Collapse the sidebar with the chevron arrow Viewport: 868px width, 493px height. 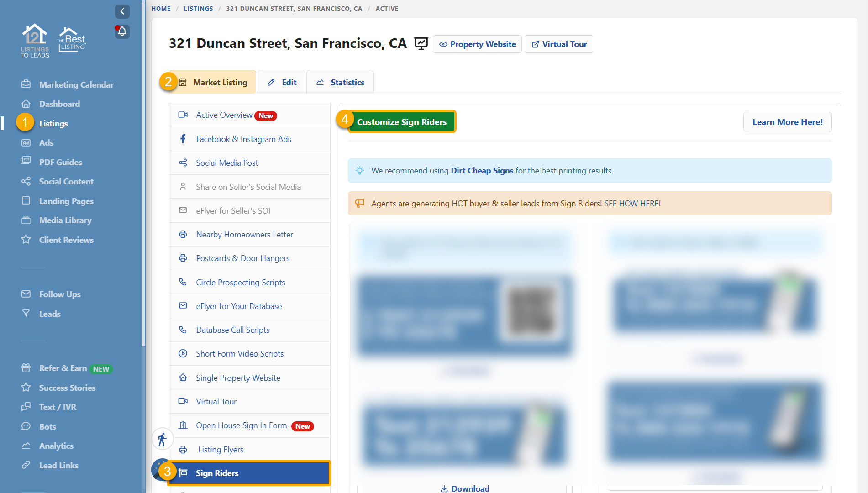click(122, 11)
